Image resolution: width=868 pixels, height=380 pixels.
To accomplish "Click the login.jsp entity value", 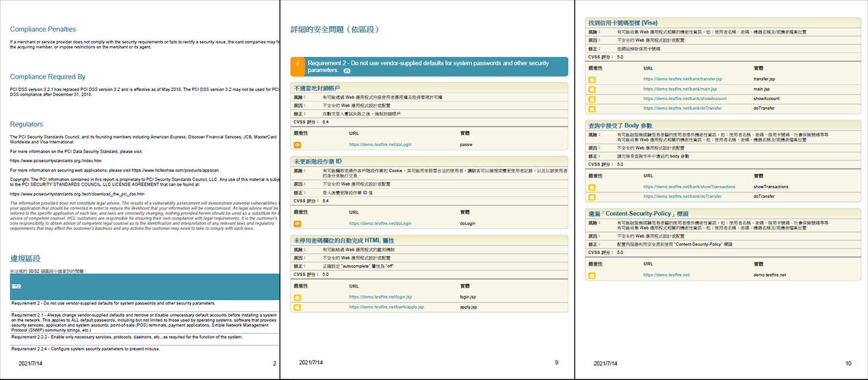I will [x=468, y=297].
